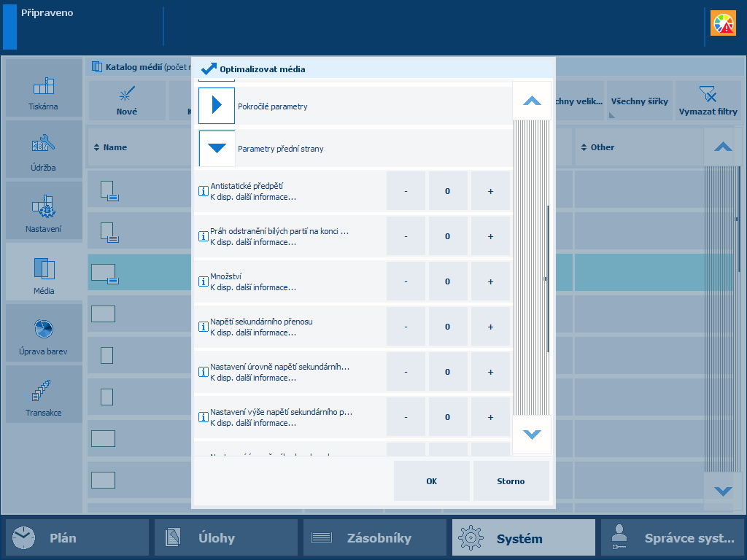Select the Média section
This screenshot has height=560, width=747.
tap(43, 272)
